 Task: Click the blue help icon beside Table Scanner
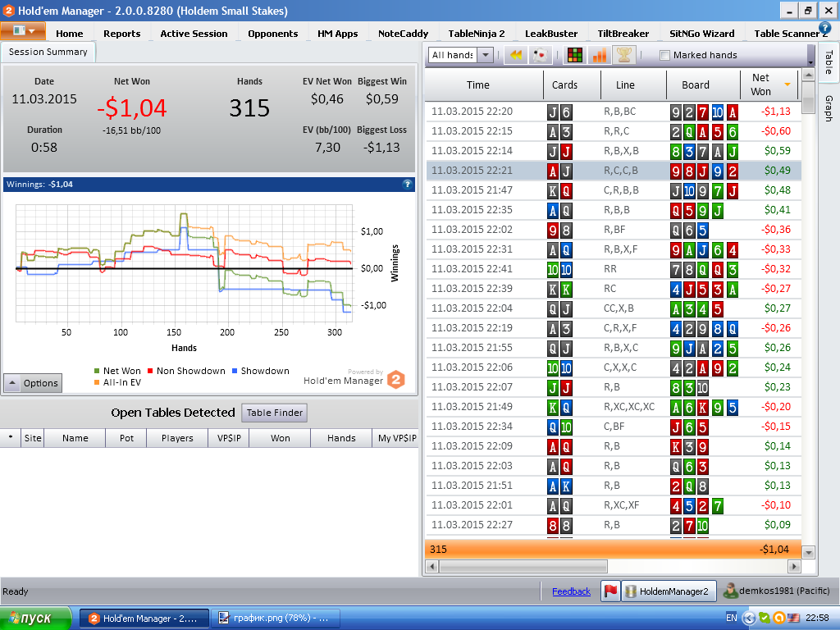coord(824,28)
